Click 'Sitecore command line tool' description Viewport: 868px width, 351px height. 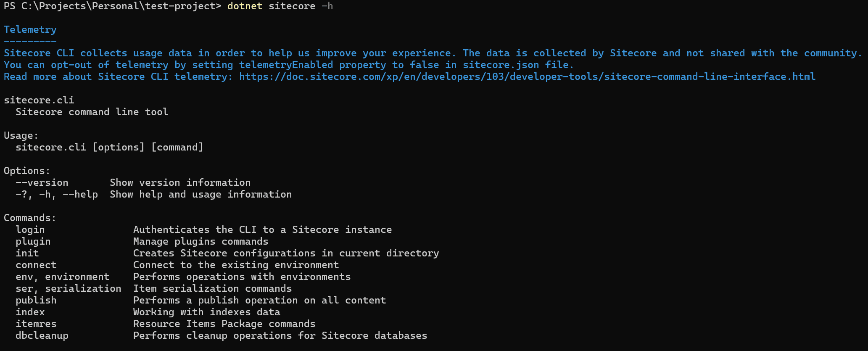click(92, 112)
